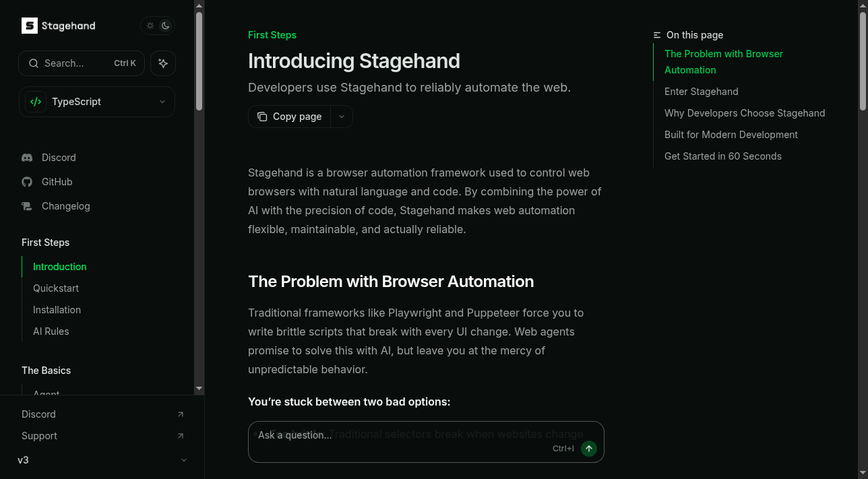Screen dimensions: 868x479
Task: Click the magnifier icon in Search
Action: [34, 63]
